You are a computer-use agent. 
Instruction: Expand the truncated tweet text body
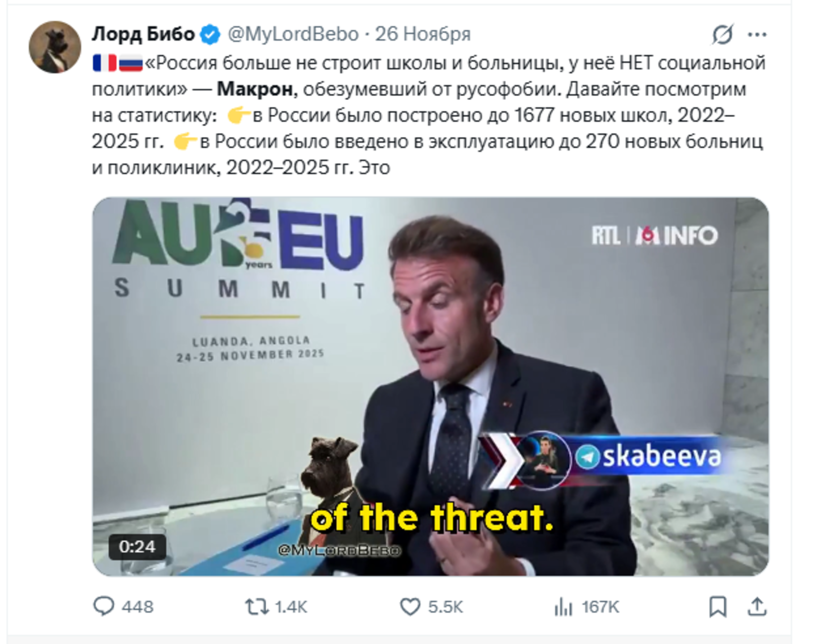(428, 115)
